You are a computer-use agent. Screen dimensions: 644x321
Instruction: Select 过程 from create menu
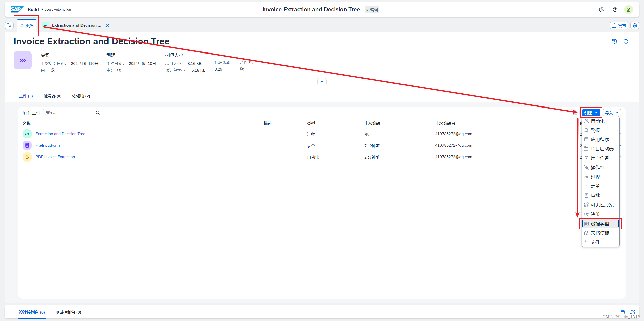tap(600, 177)
